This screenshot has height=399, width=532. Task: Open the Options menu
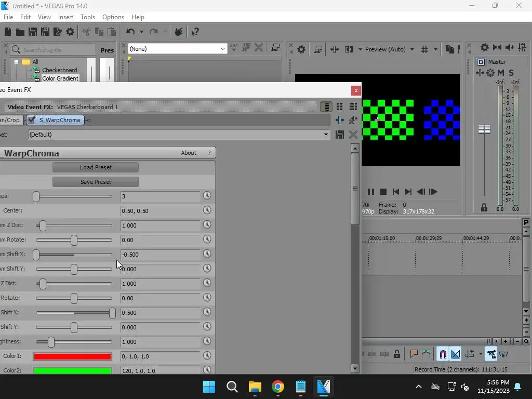[x=113, y=17]
